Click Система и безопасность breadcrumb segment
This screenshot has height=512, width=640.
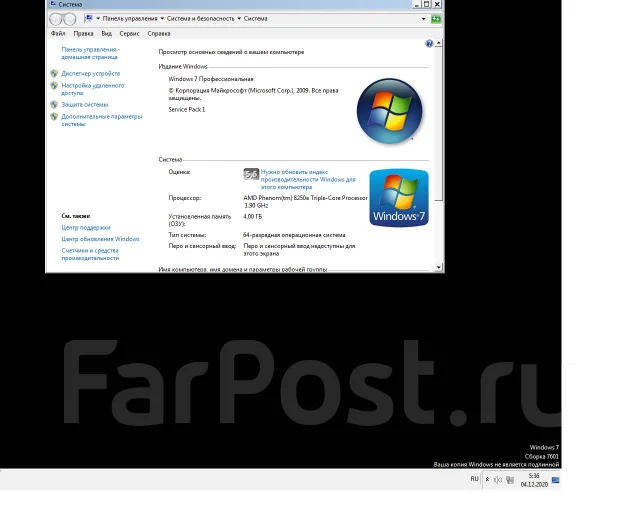click(x=201, y=19)
